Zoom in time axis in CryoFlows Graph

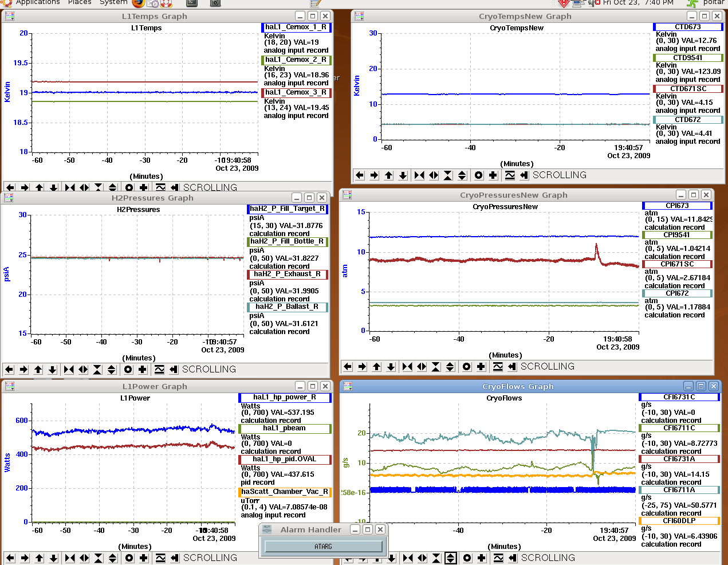(x=408, y=558)
